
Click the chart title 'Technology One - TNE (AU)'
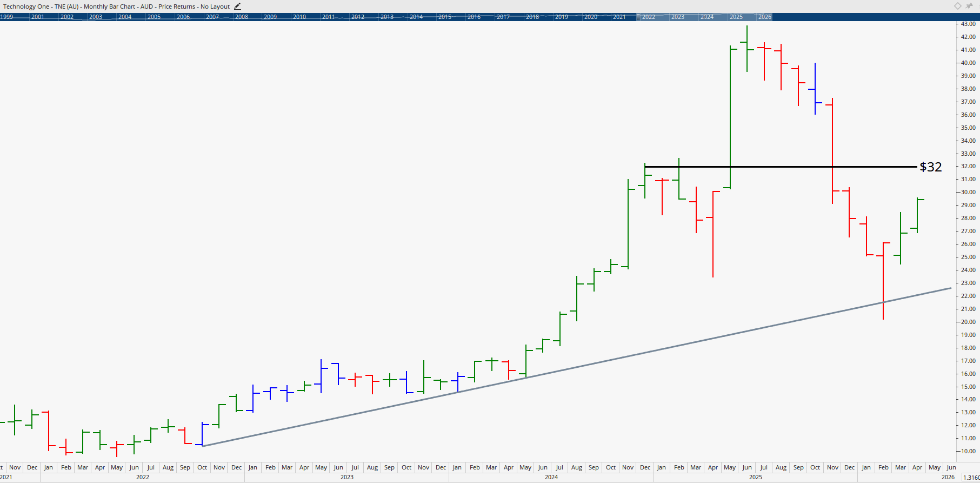(41, 6)
